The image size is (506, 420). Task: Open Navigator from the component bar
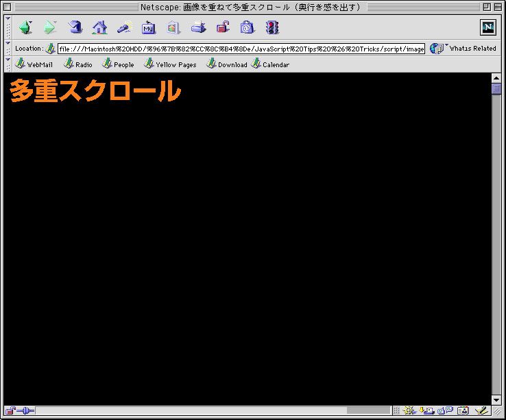tap(409, 410)
